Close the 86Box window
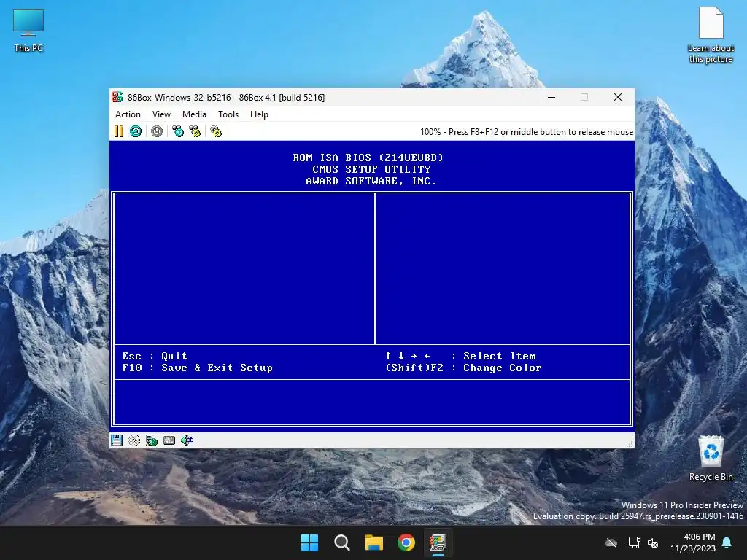Image resolution: width=747 pixels, height=560 pixels. (618, 97)
